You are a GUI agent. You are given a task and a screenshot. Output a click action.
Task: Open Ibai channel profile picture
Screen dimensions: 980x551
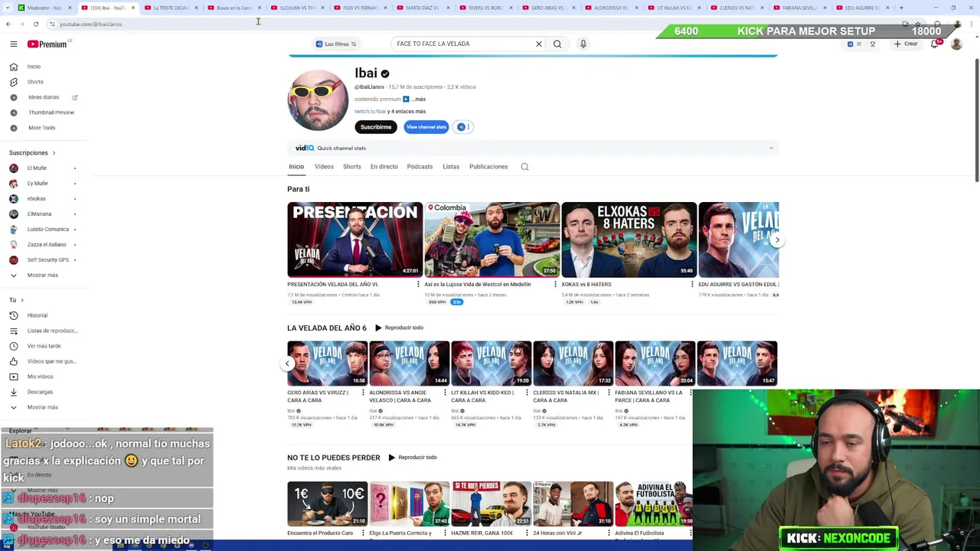[318, 100]
